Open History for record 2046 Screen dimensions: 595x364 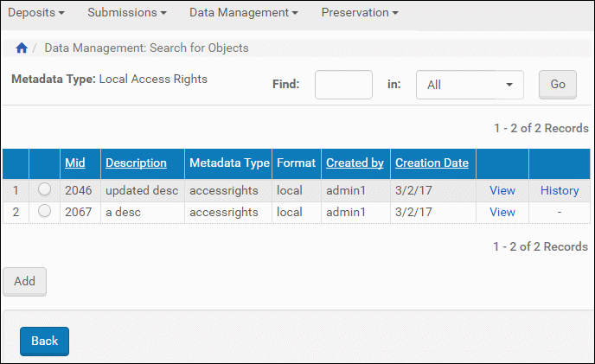(559, 190)
